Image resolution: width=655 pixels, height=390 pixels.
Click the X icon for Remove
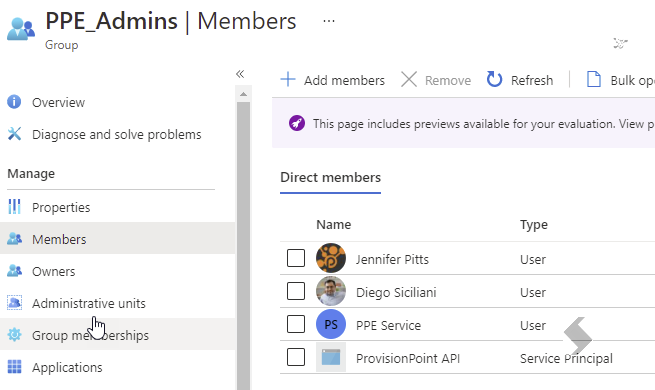[409, 79]
